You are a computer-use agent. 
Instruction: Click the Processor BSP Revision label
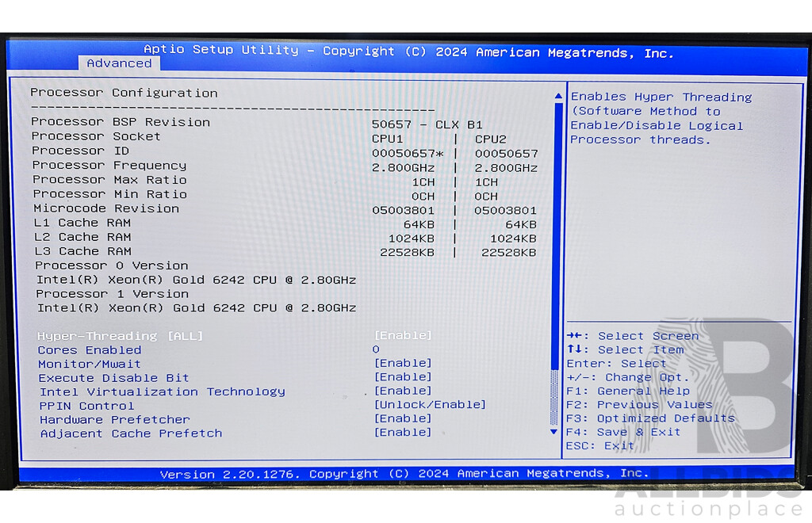click(121, 122)
